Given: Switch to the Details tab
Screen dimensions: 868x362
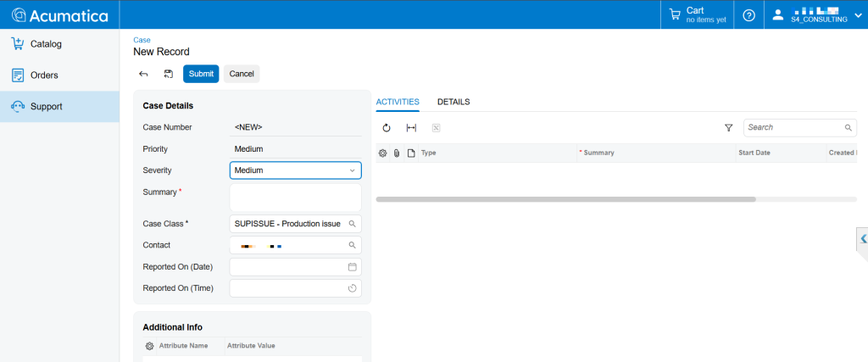Looking at the screenshot, I should tap(453, 102).
